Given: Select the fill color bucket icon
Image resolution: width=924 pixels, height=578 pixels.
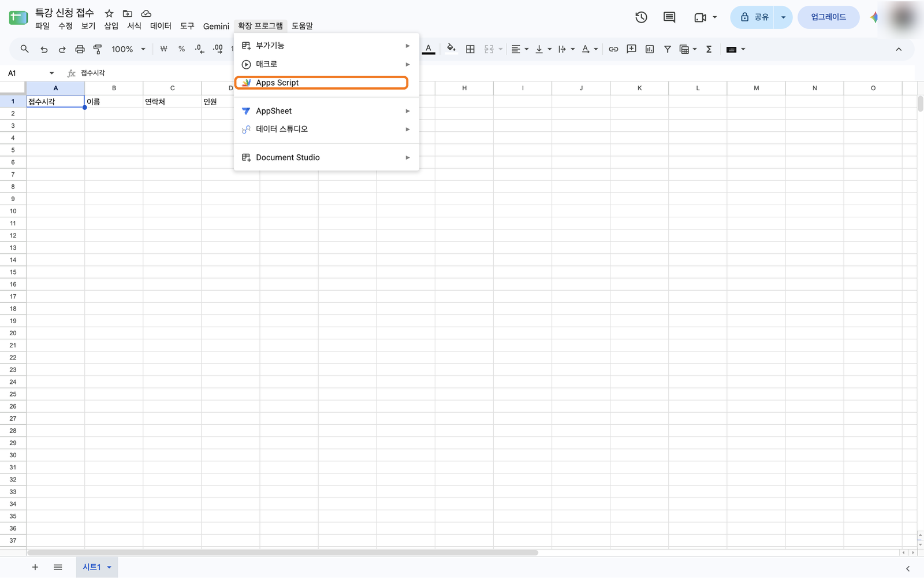Looking at the screenshot, I should (x=451, y=49).
